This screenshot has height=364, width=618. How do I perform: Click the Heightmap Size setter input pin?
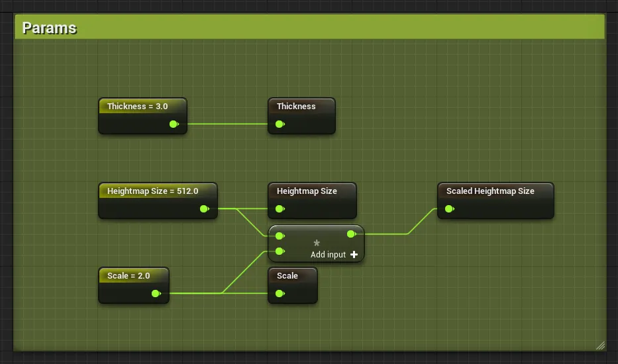point(280,208)
